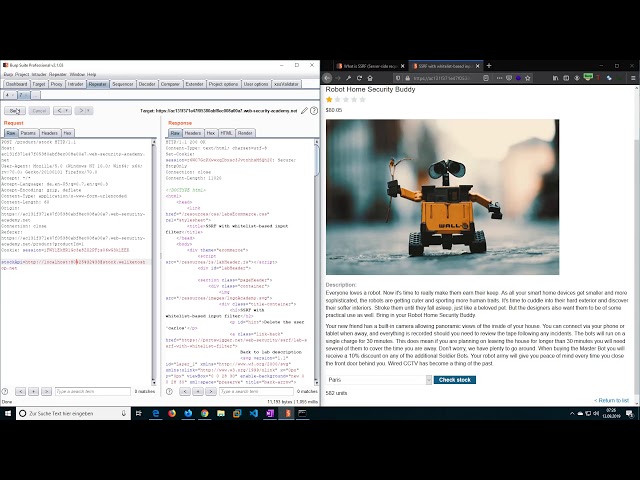Bookmark page with star icon in Firefox
The height and width of the screenshot is (480, 640).
527,78
